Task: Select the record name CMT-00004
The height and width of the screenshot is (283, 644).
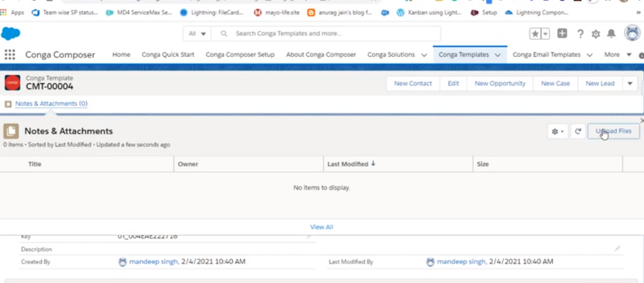Action: click(50, 87)
